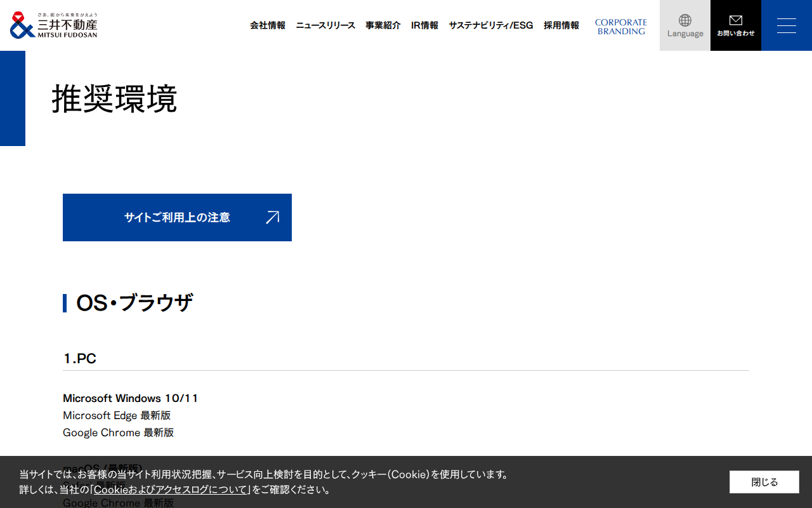Click the Mitsui Fudosan logo

(54, 25)
